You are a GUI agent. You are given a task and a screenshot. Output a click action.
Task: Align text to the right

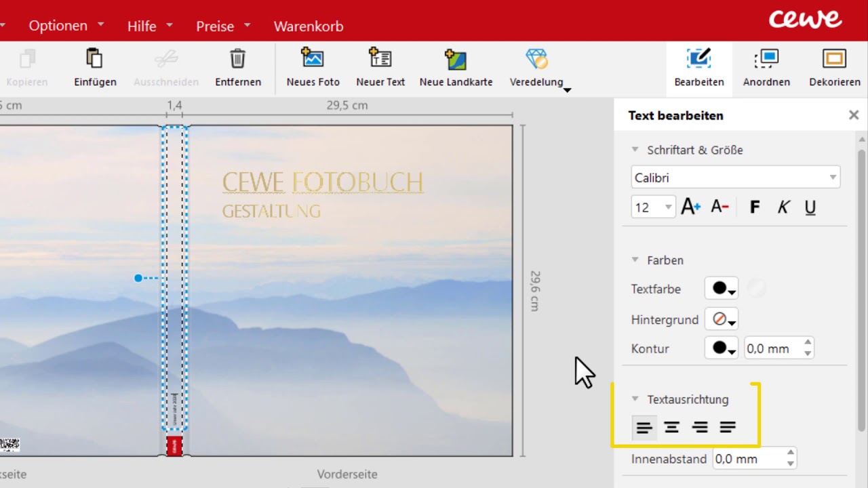point(700,427)
